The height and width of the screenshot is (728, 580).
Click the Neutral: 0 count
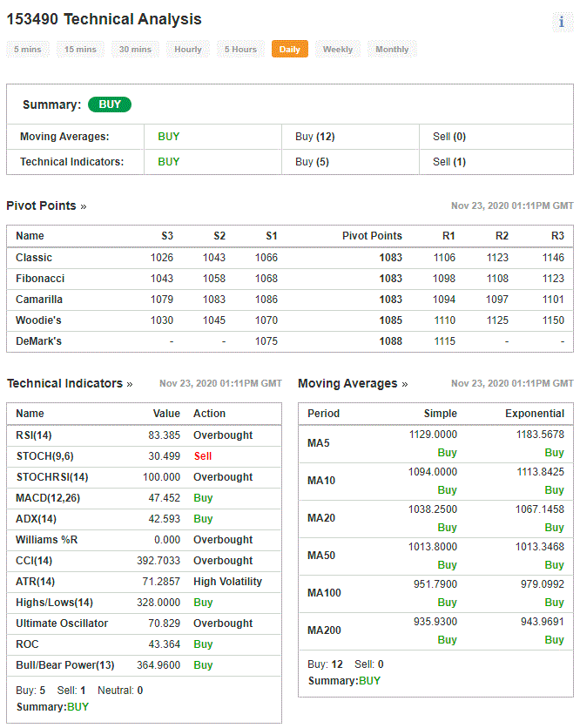pos(120,691)
